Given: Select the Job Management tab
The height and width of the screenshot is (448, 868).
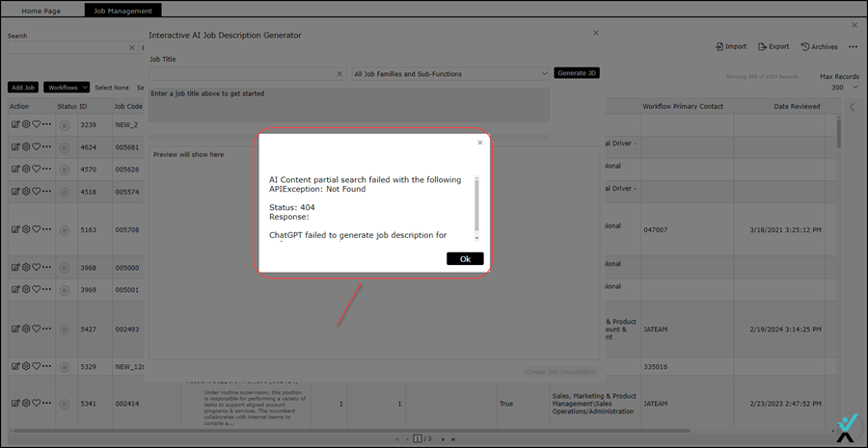Looking at the screenshot, I should pyautogui.click(x=122, y=11).
